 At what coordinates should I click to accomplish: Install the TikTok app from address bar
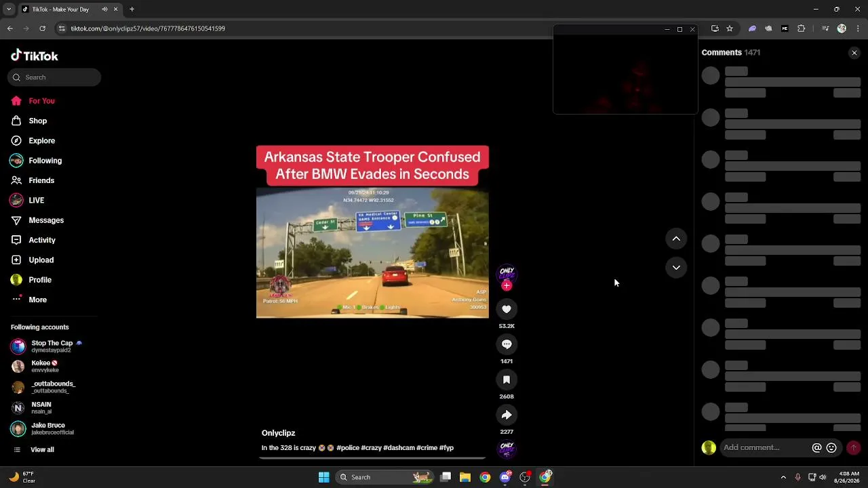pos(715,28)
